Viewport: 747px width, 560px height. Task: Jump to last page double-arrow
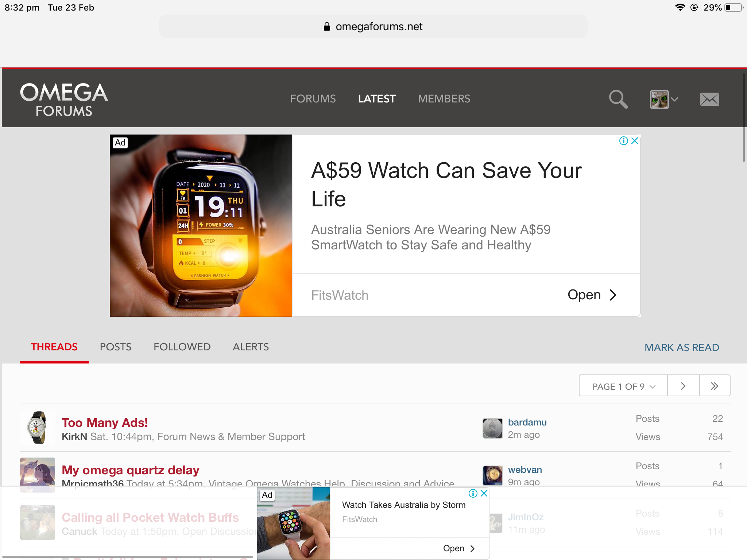715,386
